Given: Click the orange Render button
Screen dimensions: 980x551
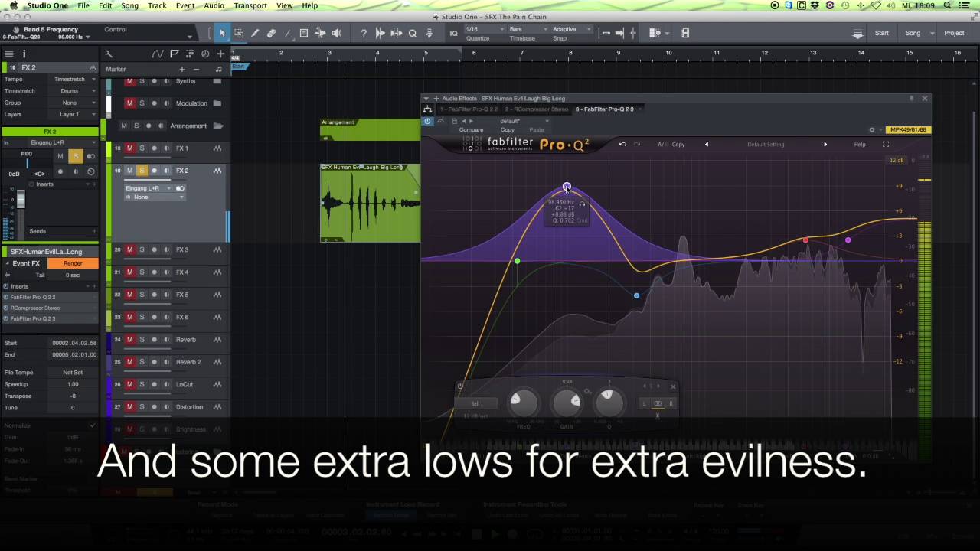Looking at the screenshot, I should [73, 263].
